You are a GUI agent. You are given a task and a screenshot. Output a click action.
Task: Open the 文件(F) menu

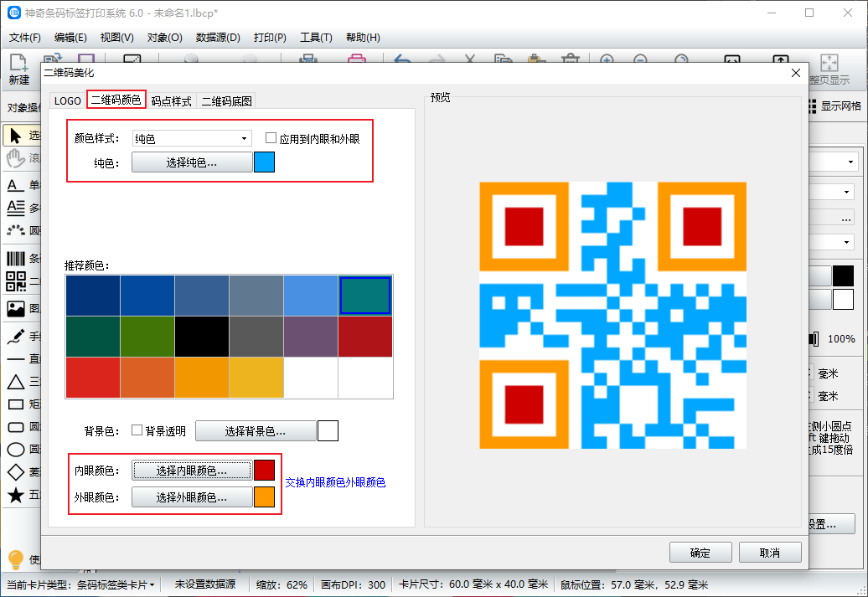pyautogui.click(x=25, y=38)
